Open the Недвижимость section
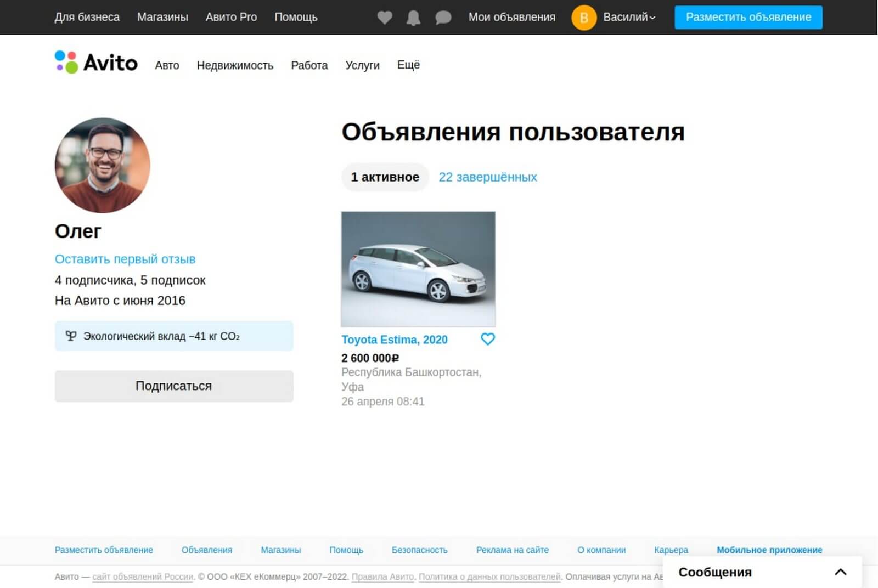Viewport: 878px width, 588px height. (x=235, y=65)
